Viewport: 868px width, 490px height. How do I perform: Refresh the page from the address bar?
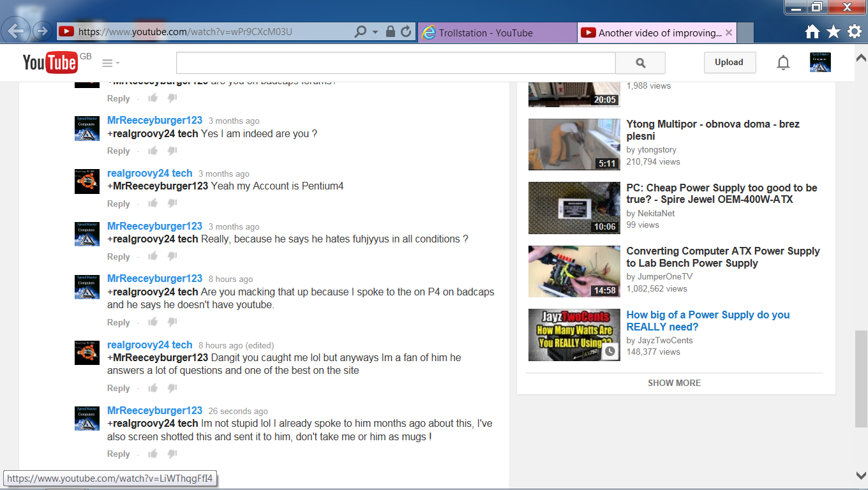point(406,32)
